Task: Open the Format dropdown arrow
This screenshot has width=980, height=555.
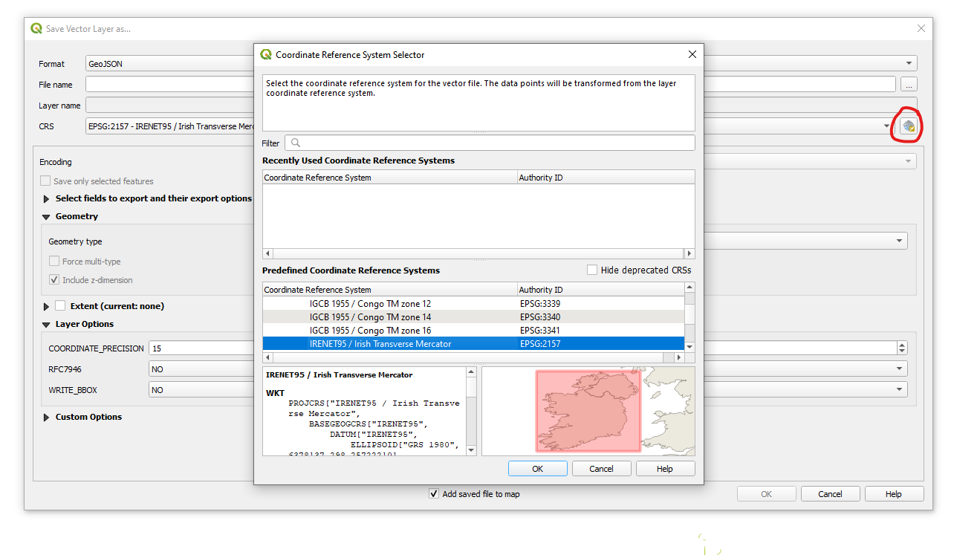Action: coord(909,64)
